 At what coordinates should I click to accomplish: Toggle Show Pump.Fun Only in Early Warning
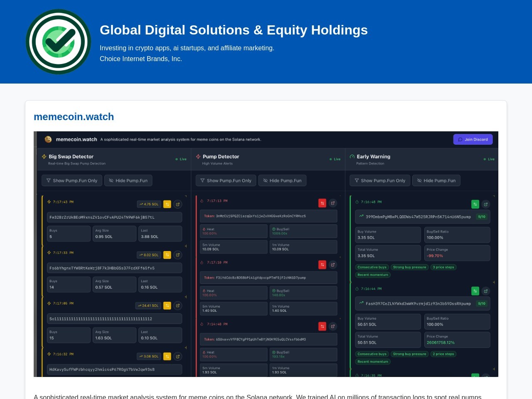point(380,180)
